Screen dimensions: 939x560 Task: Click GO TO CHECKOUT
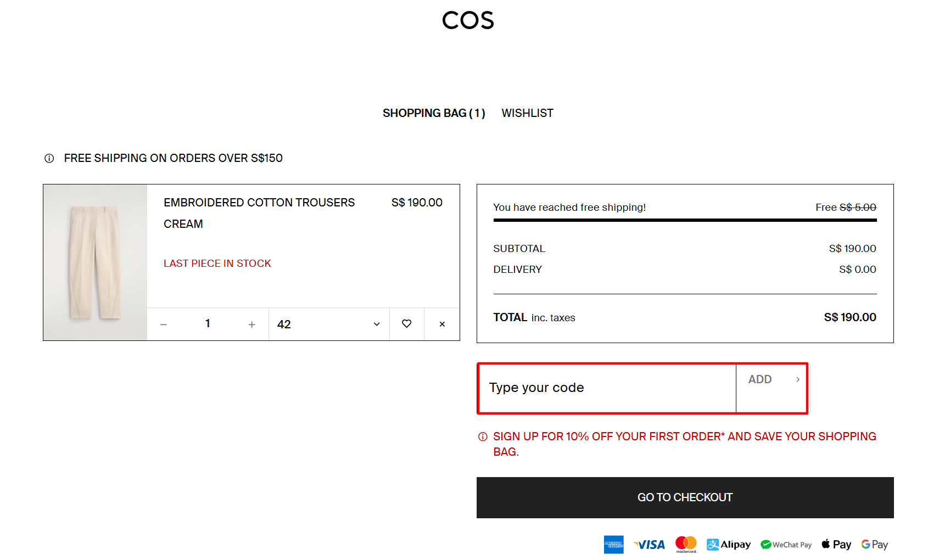pos(684,497)
